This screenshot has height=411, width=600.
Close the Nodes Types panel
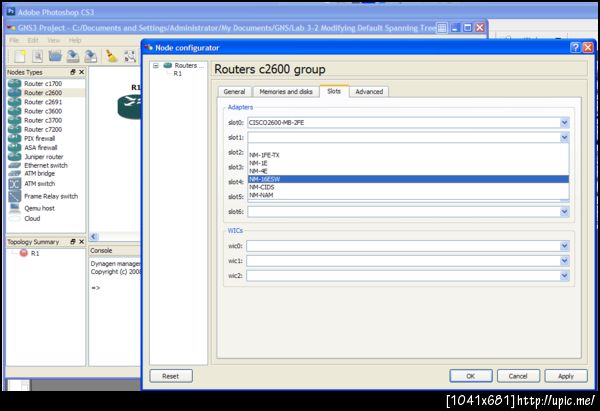click(x=81, y=72)
